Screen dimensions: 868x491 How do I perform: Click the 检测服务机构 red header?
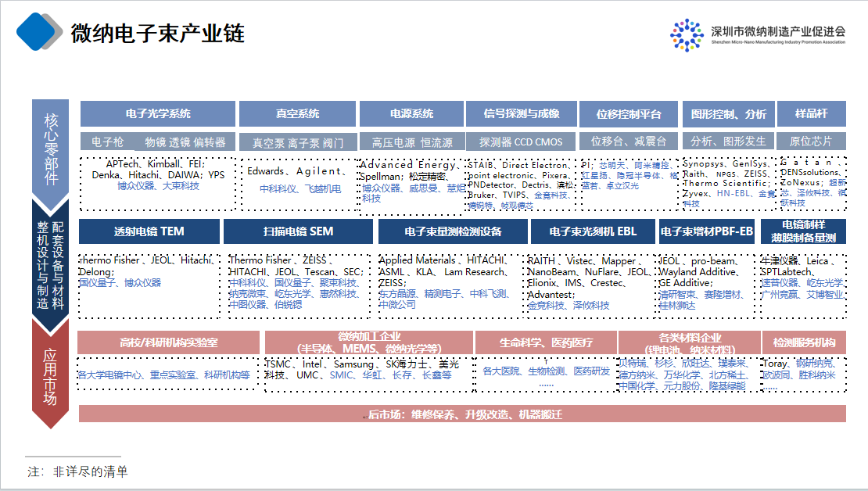[804, 342]
